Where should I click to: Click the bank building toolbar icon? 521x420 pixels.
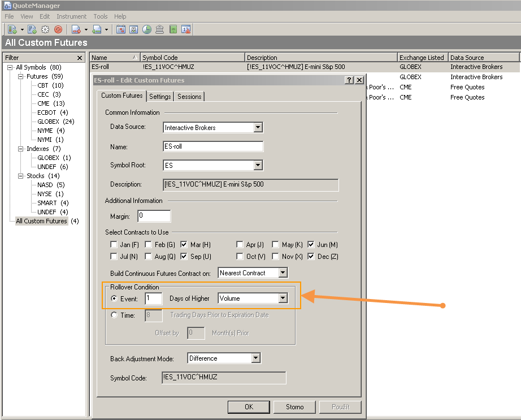tap(160, 29)
